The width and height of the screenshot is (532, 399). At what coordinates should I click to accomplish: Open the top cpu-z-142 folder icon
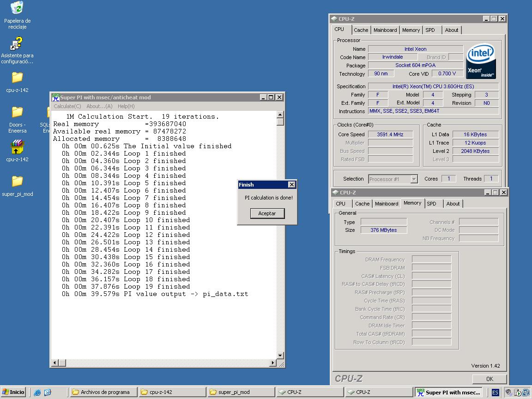[x=17, y=78]
